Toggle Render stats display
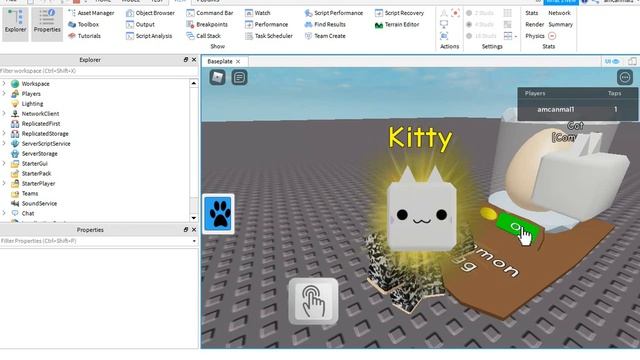The width and height of the screenshot is (640, 360). click(x=534, y=24)
